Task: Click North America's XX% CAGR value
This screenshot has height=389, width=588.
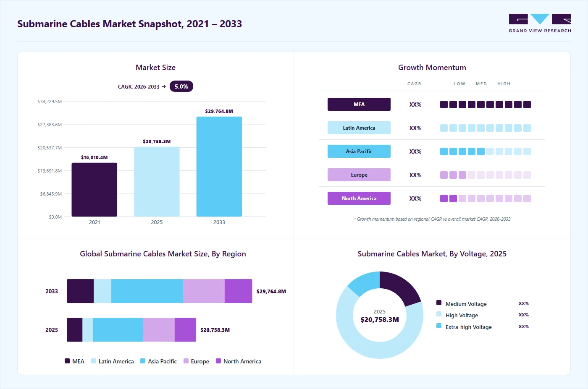Action: 415,198
